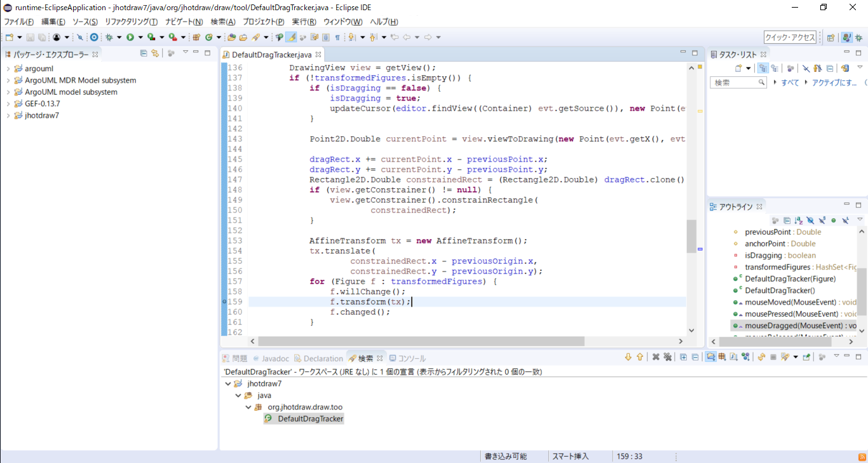Open the ウィンドウ(W) menu

(x=342, y=22)
